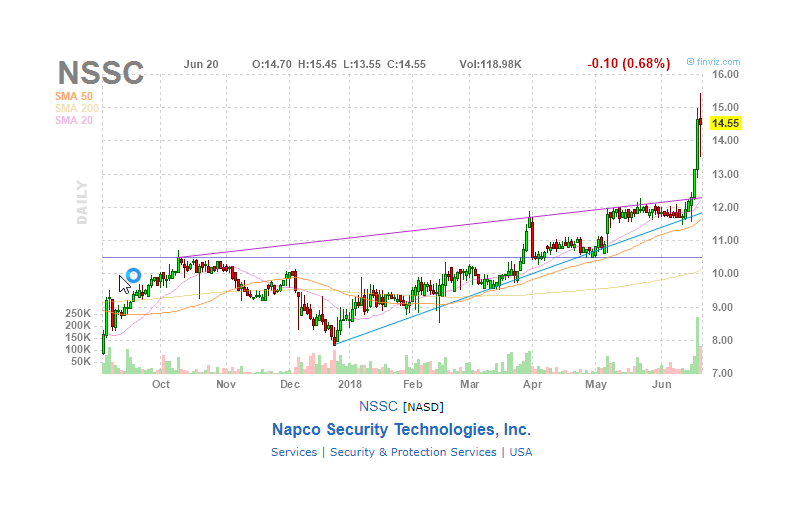Image resolution: width=799 pixels, height=510 pixels.
Task: Click the Oct month label on axis
Action: 161,384
